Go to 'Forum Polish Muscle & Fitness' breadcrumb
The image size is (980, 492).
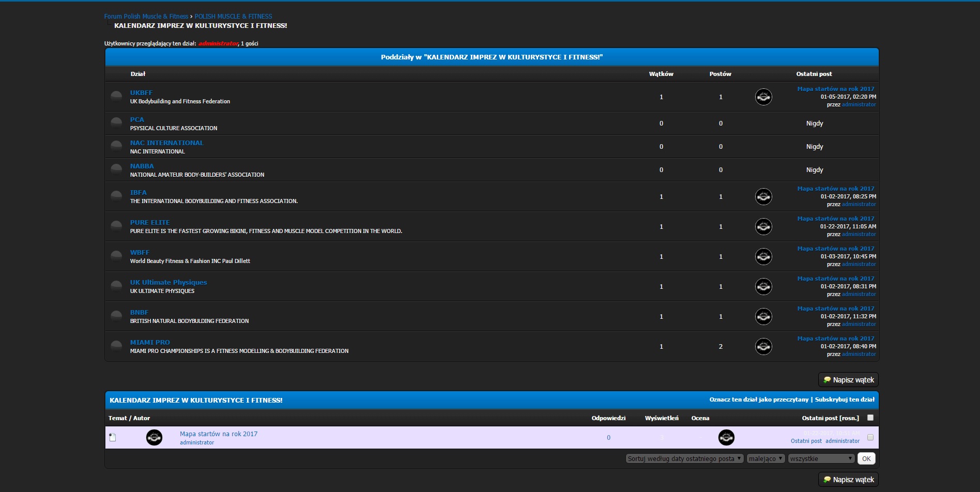coord(146,17)
